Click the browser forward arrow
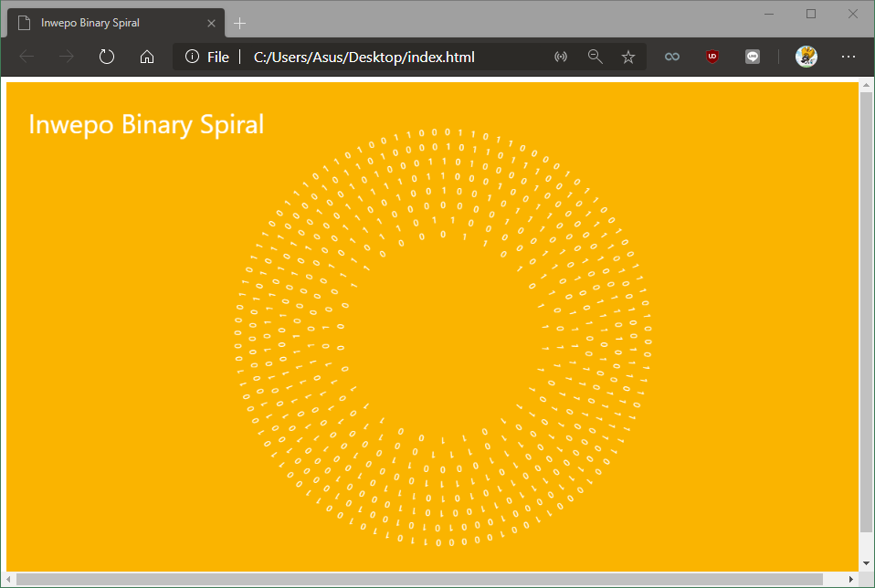 pos(67,57)
